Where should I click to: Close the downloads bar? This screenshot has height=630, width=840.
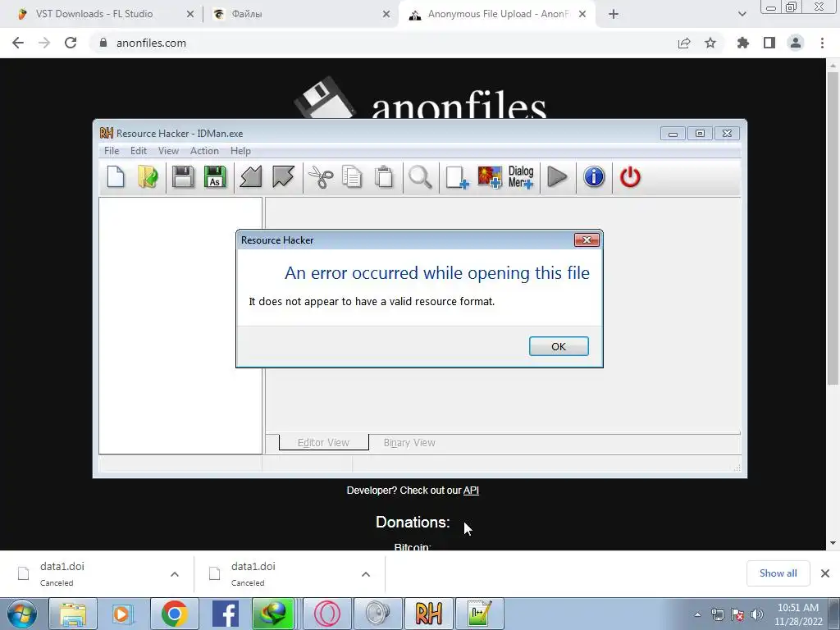(825, 573)
